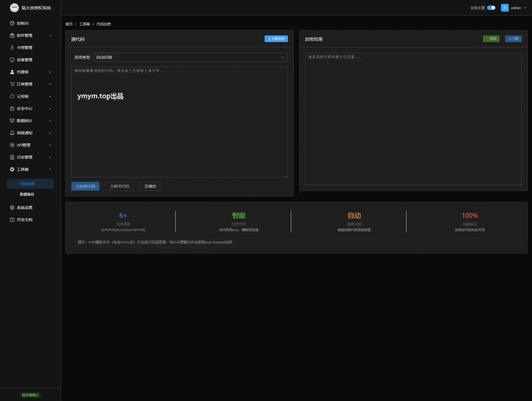Image resolution: width=532 pixels, height=401 pixels.
Task: Toggle the 切换主题 theme switch
Action: [x=491, y=8]
